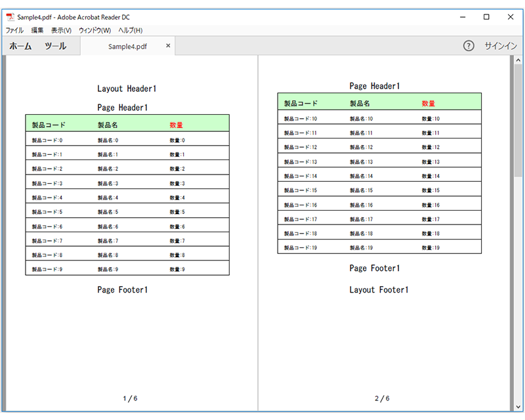Minimize the Acrobat Reader window

(463, 17)
